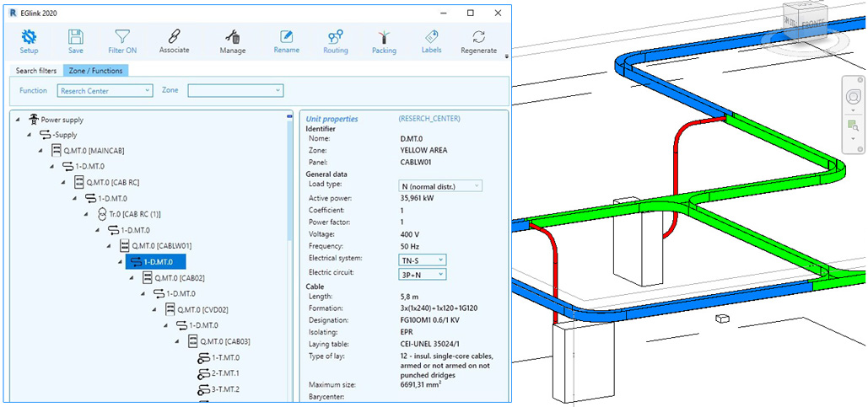Screen dimensions: 868x407
Task: Click the Associate link icon
Action: [175, 36]
